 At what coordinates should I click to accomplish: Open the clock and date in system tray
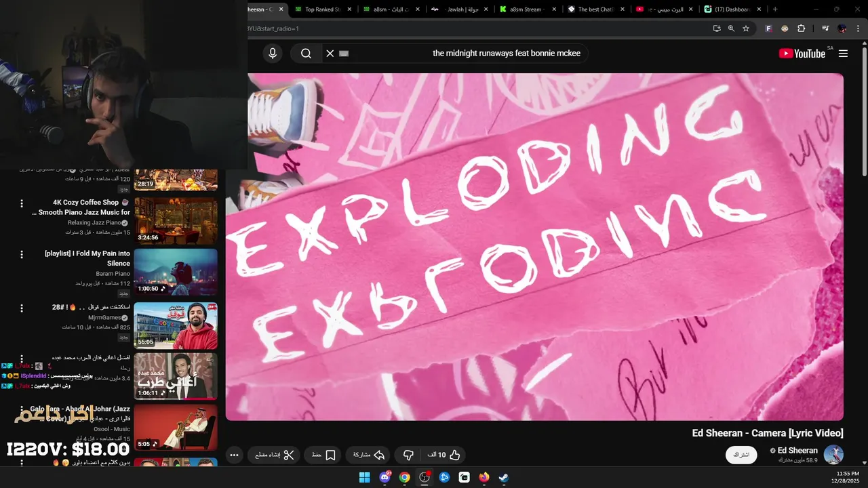click(846, 477)
